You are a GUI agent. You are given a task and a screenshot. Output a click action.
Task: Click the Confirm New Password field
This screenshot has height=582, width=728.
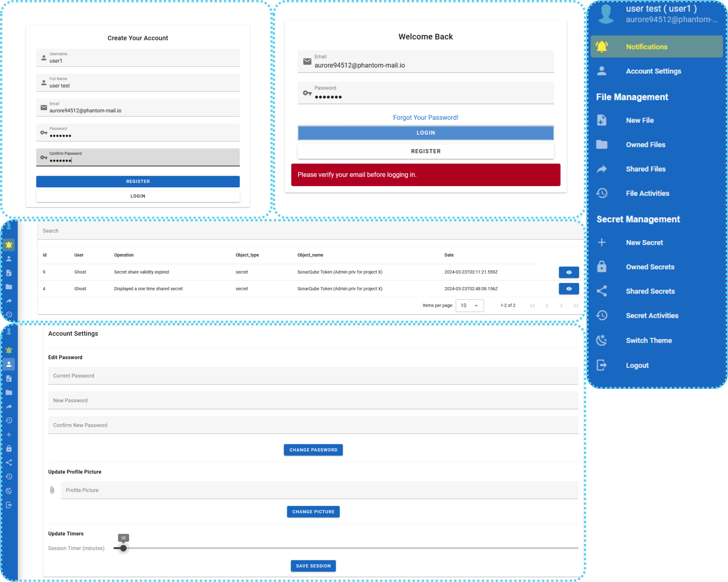click(x=313, y=425)
